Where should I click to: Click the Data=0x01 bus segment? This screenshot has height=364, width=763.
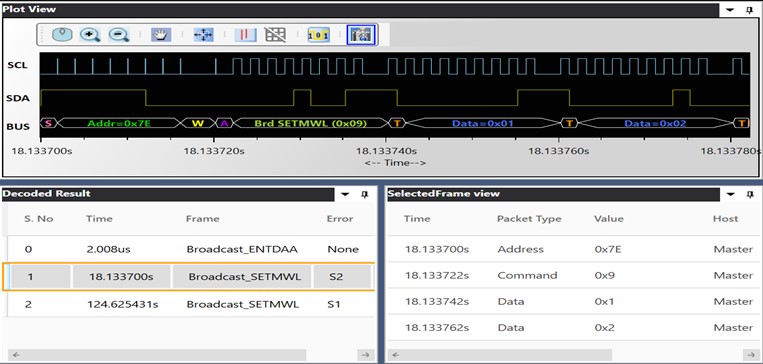tap(483, 123)
